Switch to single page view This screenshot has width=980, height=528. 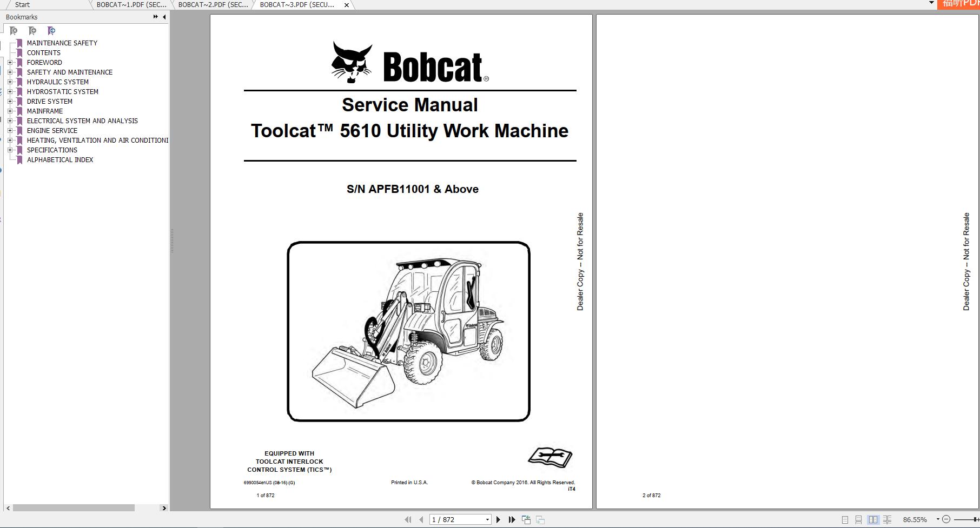(845, 519)
